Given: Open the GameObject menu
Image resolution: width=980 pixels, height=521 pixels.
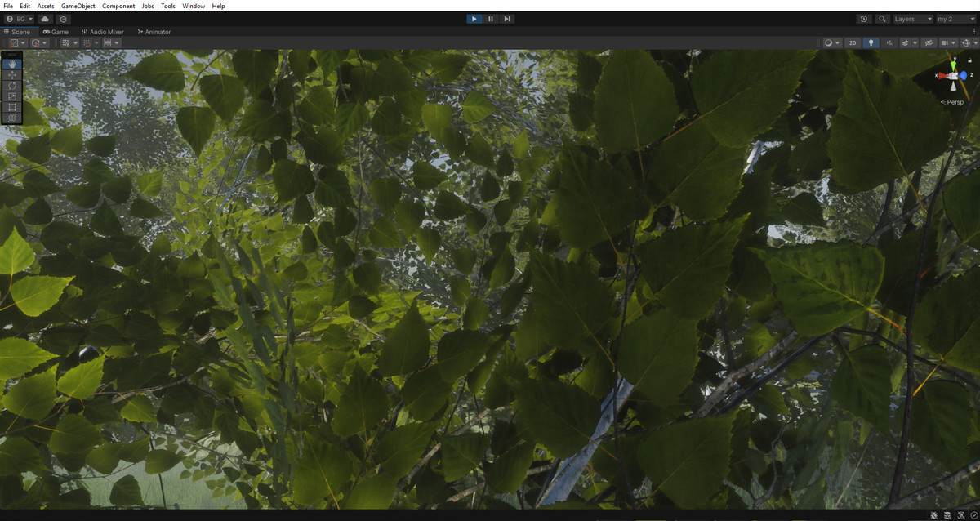Looking at the screenshot, I should point(78,6).
